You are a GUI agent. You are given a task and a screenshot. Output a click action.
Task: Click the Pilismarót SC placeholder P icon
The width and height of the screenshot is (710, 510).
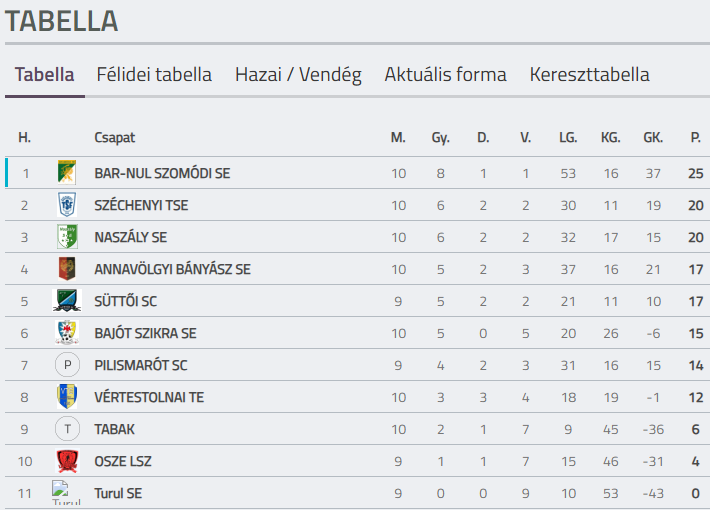[x=67, y=365]
